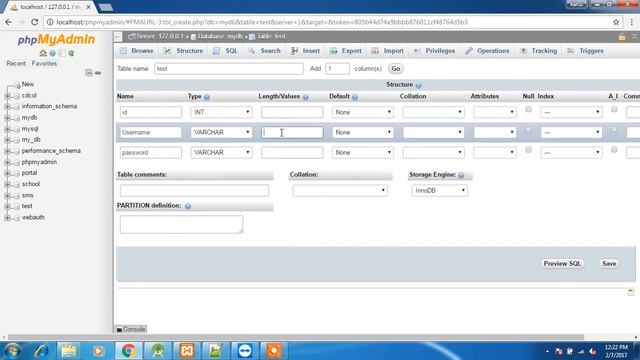Viewport: 640px width, 360px height.
Task: Switch to the Search tab
Action: [x=265, y=51]
